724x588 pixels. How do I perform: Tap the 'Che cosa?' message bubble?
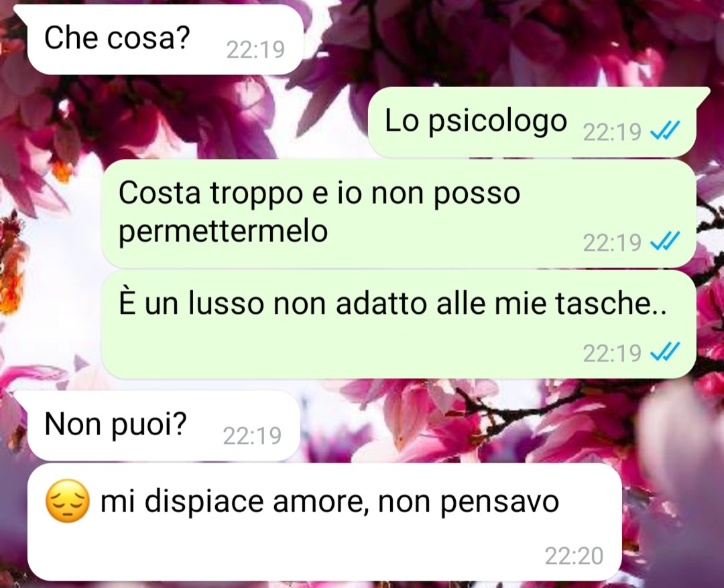(x=160, y=40)
